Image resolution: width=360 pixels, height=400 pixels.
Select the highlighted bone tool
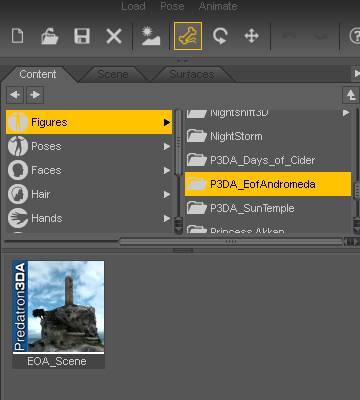click(188, 36)
